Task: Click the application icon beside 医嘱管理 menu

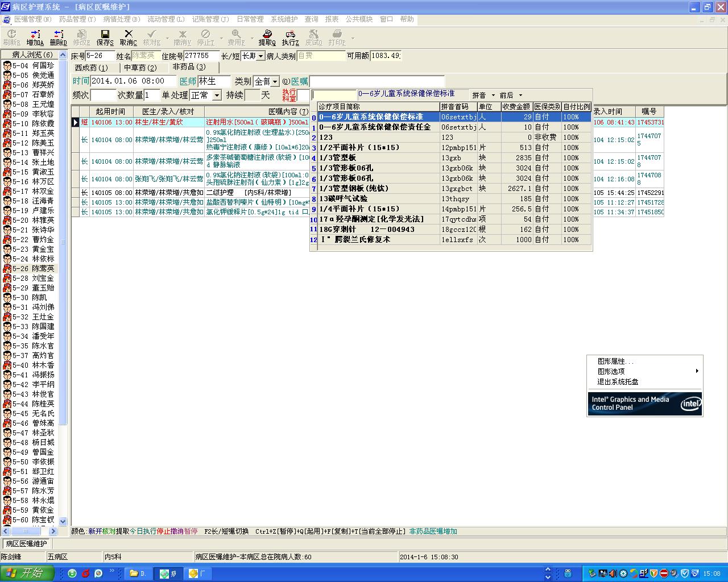Action: (x=7, y=19)
